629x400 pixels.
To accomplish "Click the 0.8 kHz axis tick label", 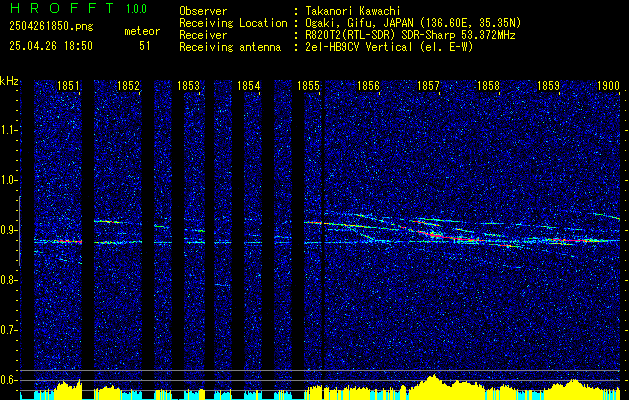I will [7, 280].
